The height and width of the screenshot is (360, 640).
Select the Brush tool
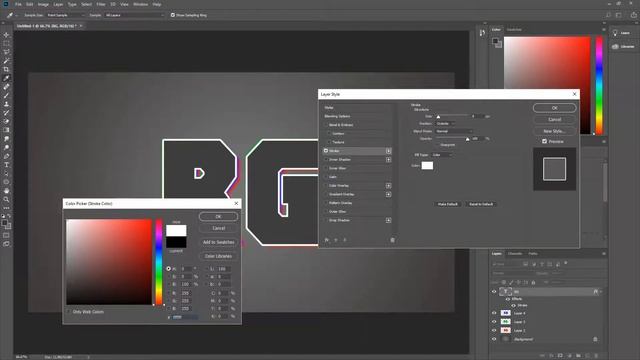click(7, 96)
